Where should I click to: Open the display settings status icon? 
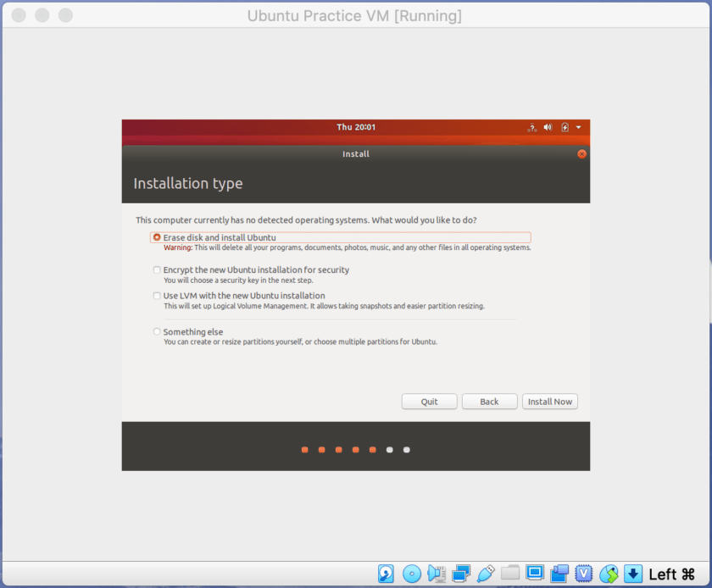pos(535,573)
